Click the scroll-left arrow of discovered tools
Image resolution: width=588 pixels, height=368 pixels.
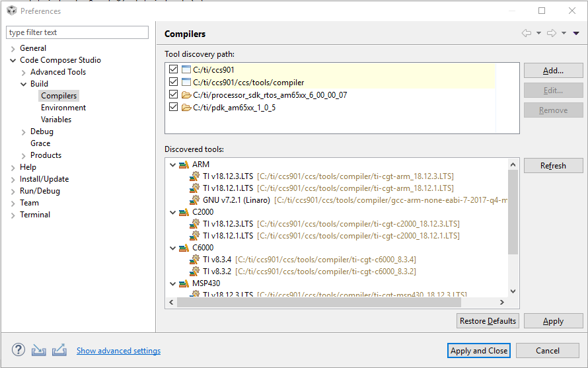[171, 303]
